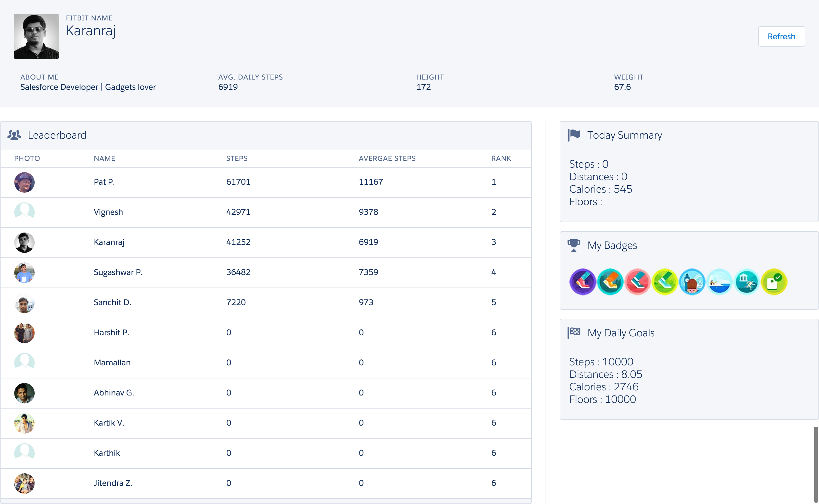Click the average steps value 11167
819x504 pixels.
click(371, 182)
